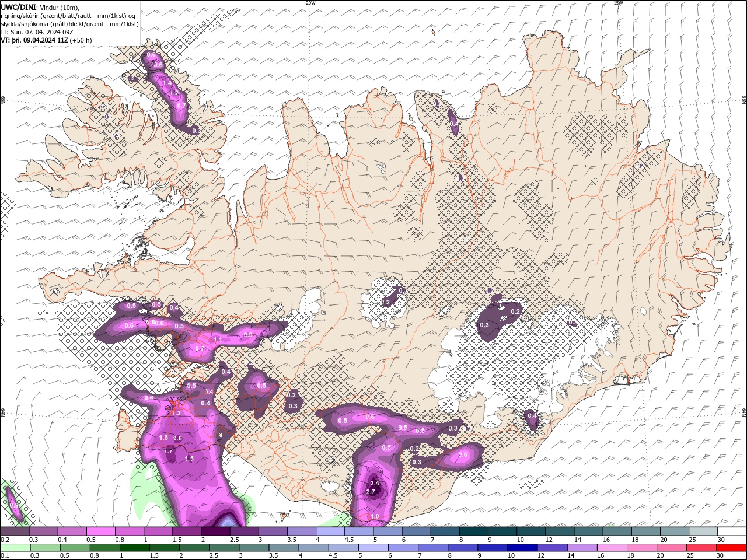Click the 'VT: þri. 09.04.2024 11Z (+50 h)' line
Viewport: 747px width, 560px height.
pyautogui.click(x=46, y=40)
